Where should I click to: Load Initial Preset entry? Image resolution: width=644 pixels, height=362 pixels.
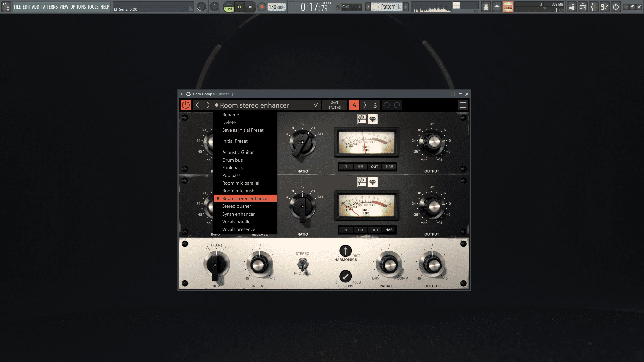(245, 141)
